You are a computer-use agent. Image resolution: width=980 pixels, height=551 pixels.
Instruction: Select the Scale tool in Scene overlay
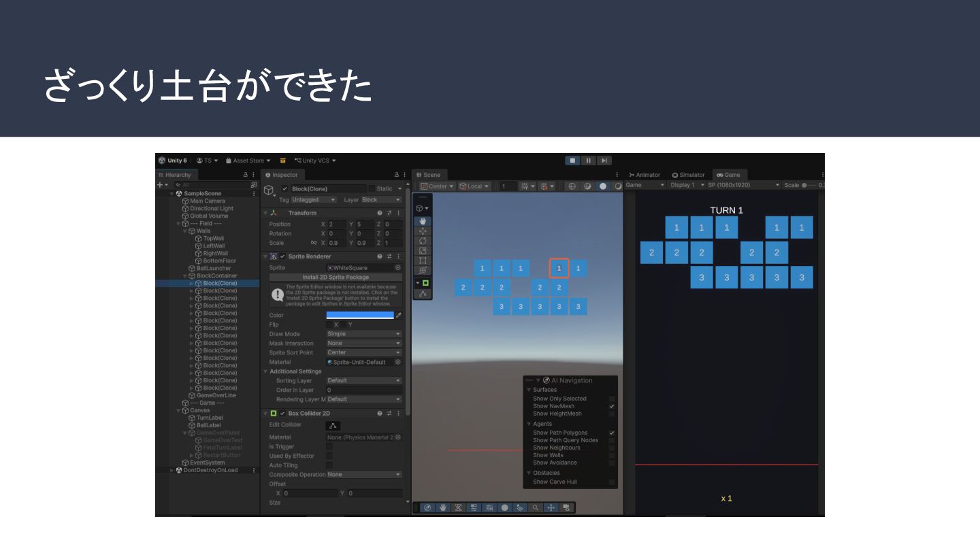coord(423,251)
